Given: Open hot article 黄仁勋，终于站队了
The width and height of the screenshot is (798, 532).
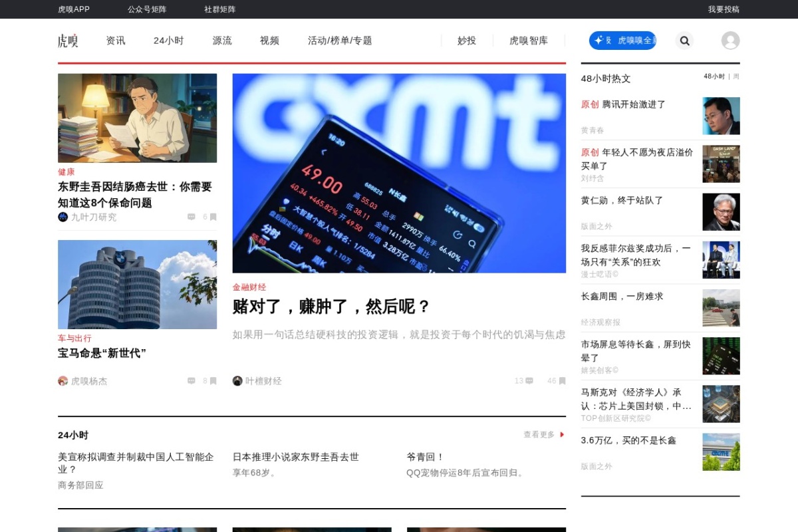Looking at the screenshot, I should pos(622,200).
